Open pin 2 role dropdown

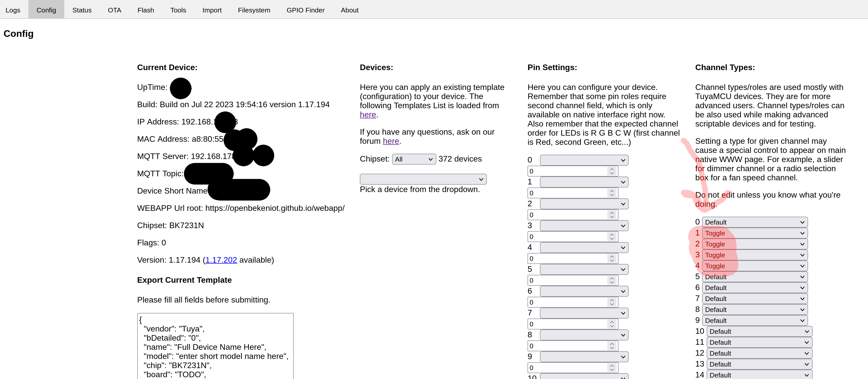point(584,204)
